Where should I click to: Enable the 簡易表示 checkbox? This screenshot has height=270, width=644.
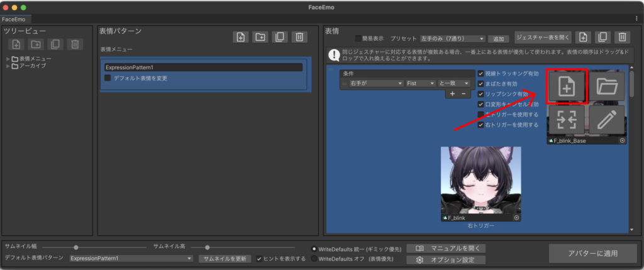358,38
